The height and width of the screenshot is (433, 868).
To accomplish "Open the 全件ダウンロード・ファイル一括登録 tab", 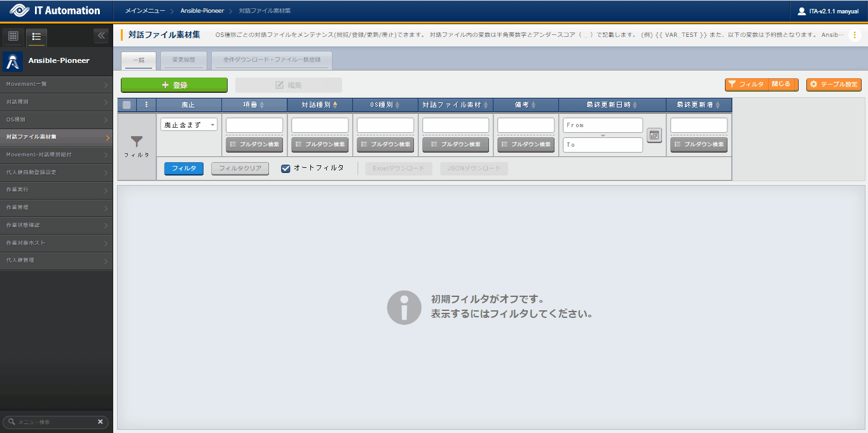I will coord(272,60).
